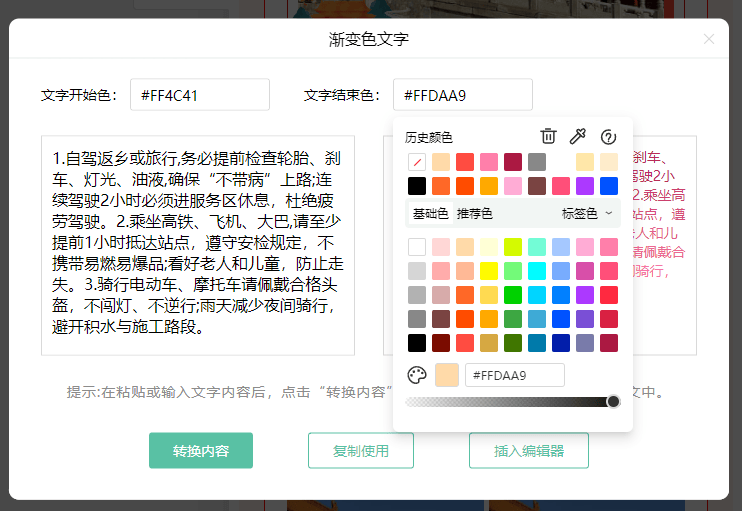This screenshot has width=742, height=511.
Task: Switch to the 推荐色 tab
Action: (x=474, y=213)
